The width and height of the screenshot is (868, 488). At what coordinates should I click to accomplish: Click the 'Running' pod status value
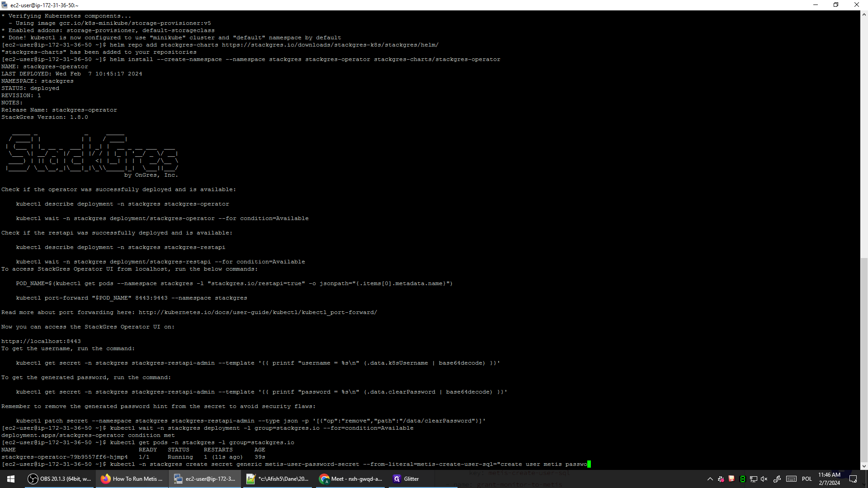click(180, 457)
